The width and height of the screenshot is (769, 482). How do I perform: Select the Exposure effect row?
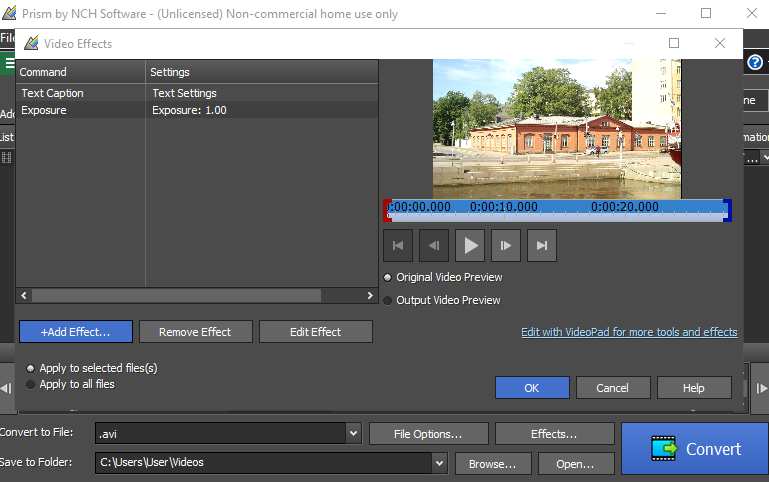pyautogui.click(x=197, y=110)
